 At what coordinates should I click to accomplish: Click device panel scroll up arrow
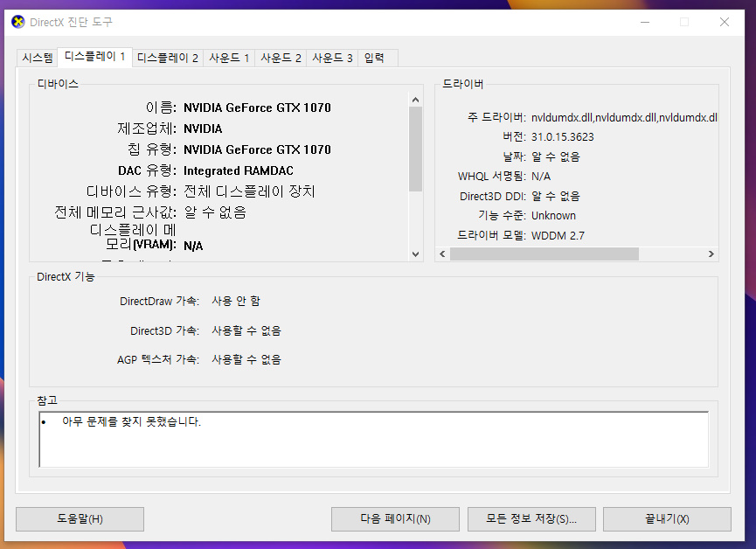(416, 100)
